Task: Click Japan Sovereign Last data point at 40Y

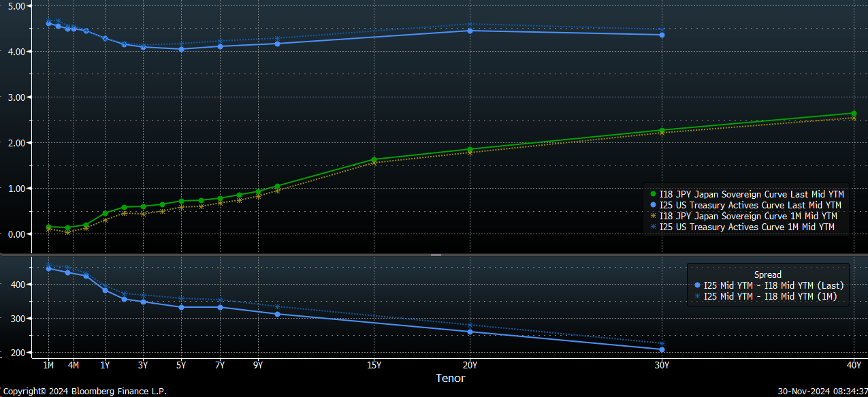Action: point(854,114)
